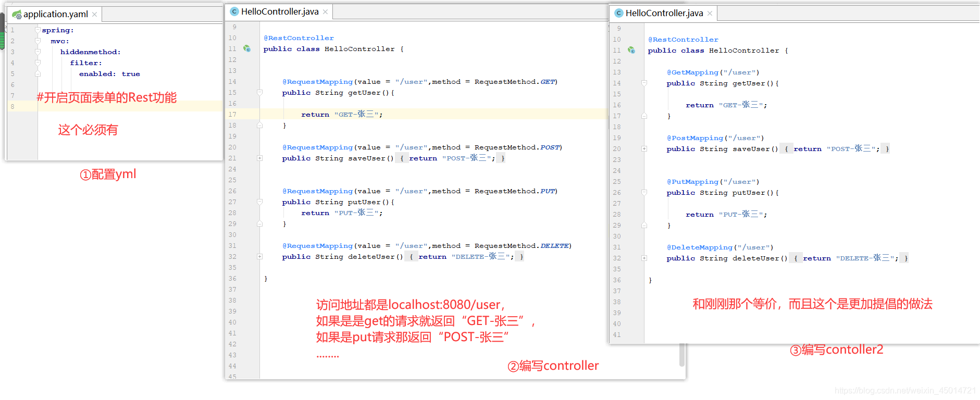Close the application.yaml tab

[94, 15]
